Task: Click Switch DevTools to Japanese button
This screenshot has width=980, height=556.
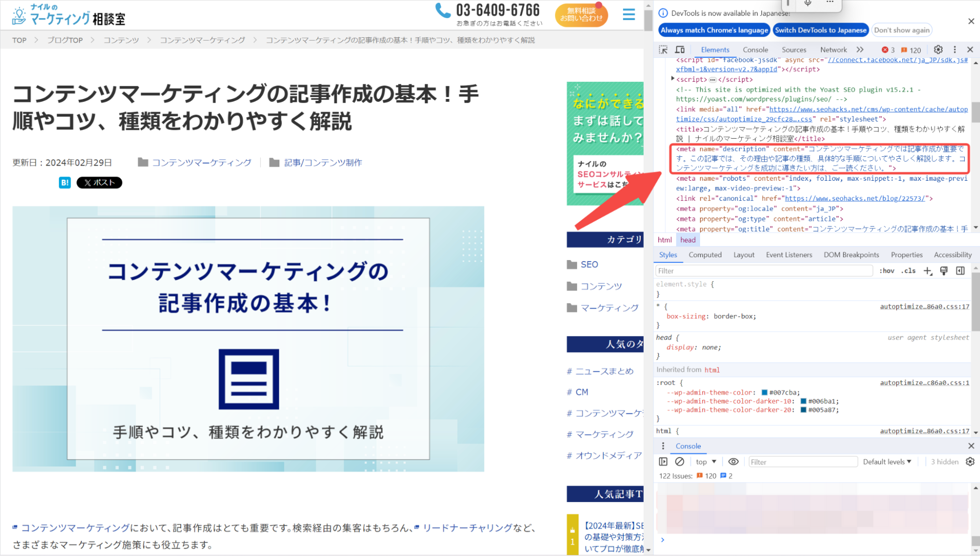Action: [x=821, y=30]
